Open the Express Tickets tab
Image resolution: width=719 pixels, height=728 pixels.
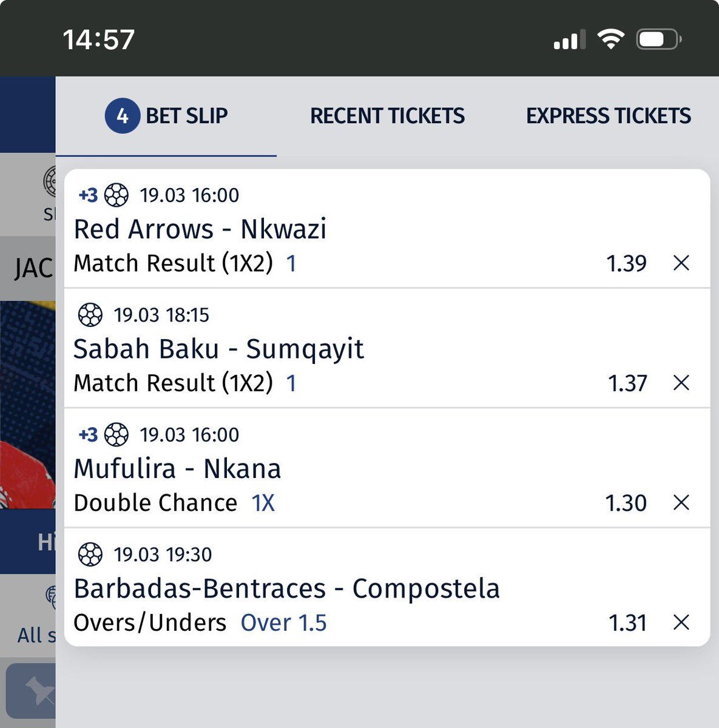pyautogui.click(x=609, y=116)
